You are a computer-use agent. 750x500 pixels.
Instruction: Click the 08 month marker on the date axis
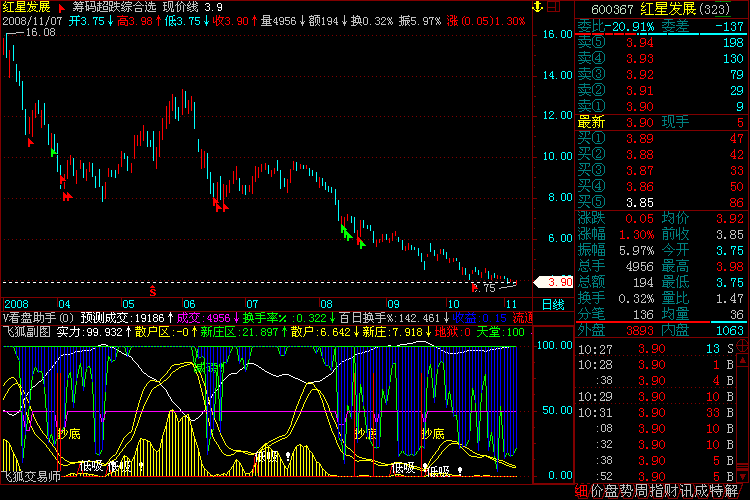tap(326, 304)
